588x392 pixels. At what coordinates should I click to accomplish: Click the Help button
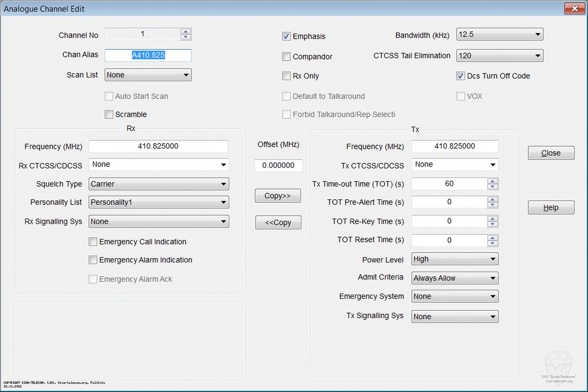pos(551,208)
